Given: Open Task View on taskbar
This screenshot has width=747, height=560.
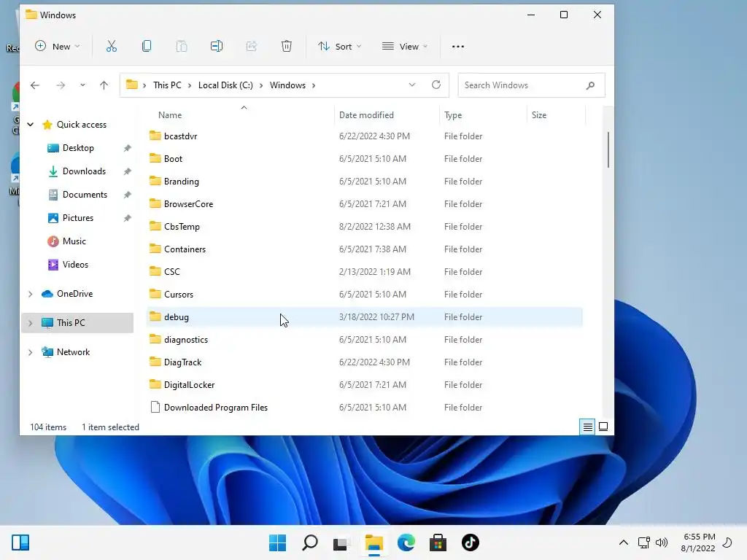Looking at the screenshot, I should pos(341,542).
